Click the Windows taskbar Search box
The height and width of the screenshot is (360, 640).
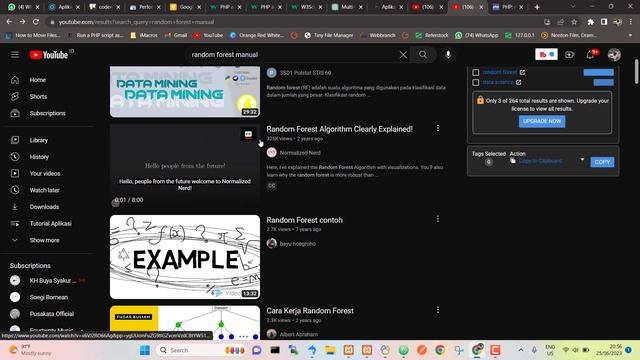201,350
